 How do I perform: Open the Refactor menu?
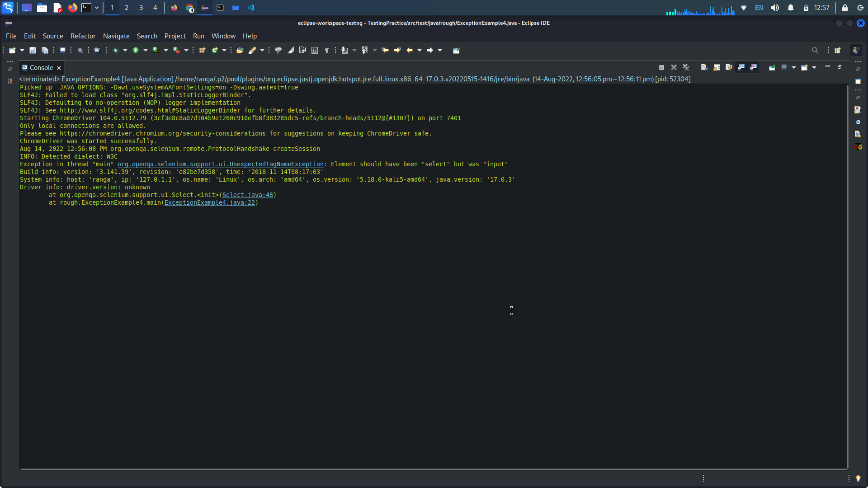click(83, 36)
